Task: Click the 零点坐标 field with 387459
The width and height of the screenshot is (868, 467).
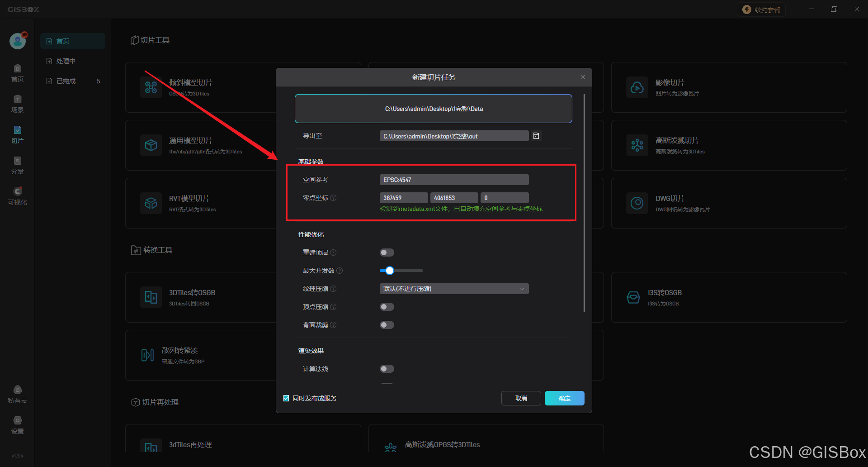Action: tap(404, 198)
